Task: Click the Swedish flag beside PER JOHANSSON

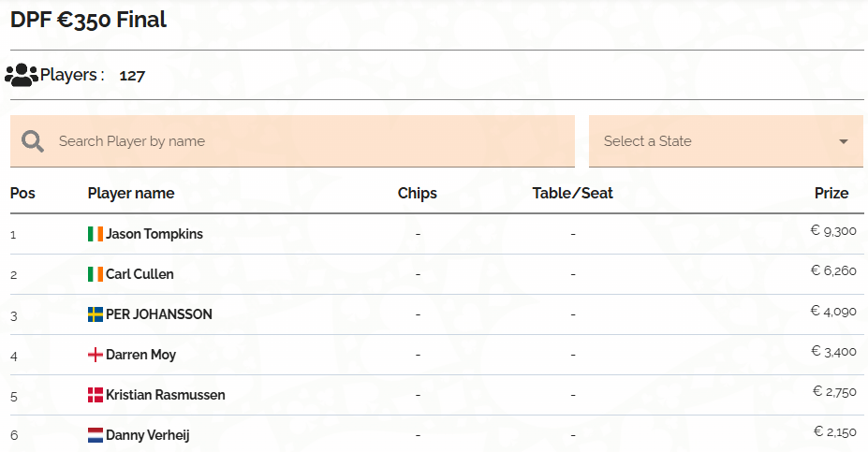Action: tap(96, 314)
